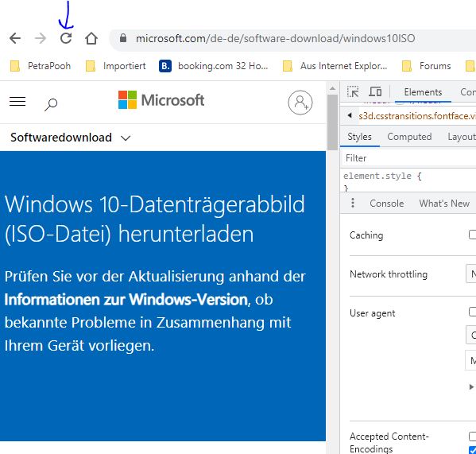Click the Microsoft logo
476x454 pixels.
161,100
